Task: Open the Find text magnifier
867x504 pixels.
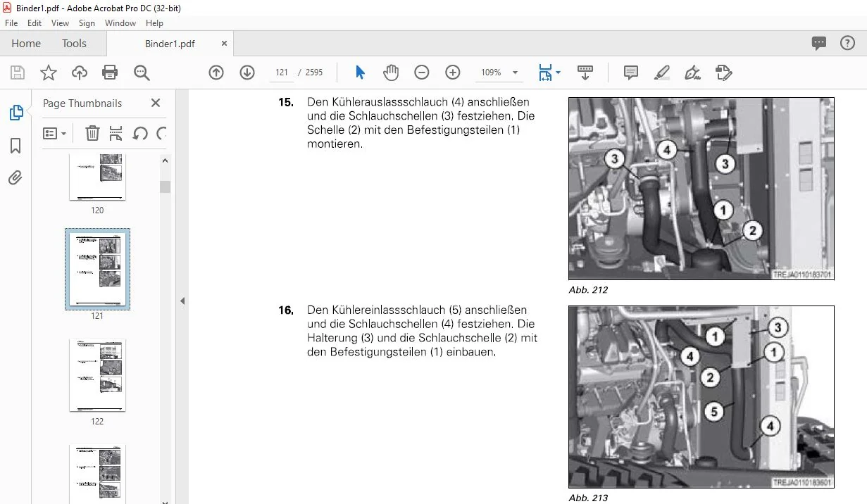Action: point(142,73)
